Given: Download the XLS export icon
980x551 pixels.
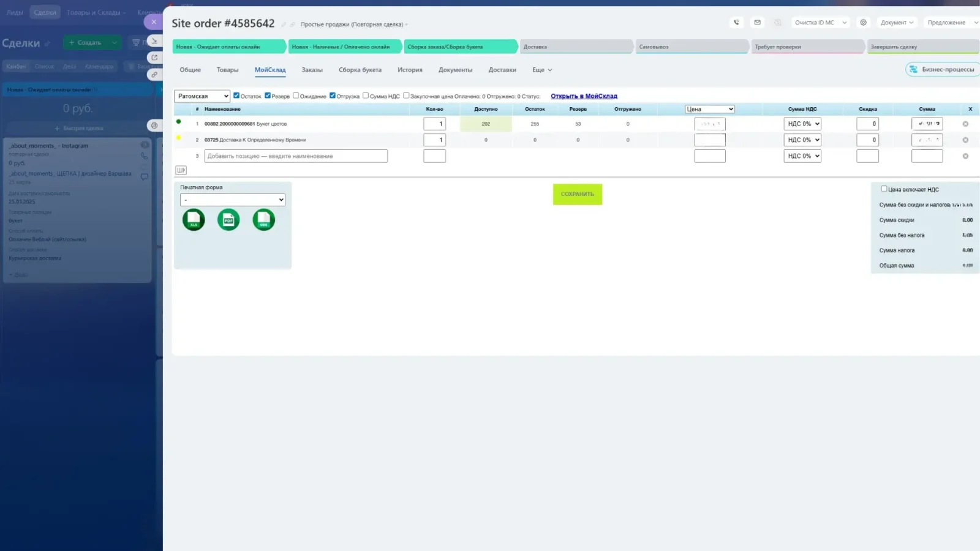Looking at the screenshot, I should pos(193,219).
